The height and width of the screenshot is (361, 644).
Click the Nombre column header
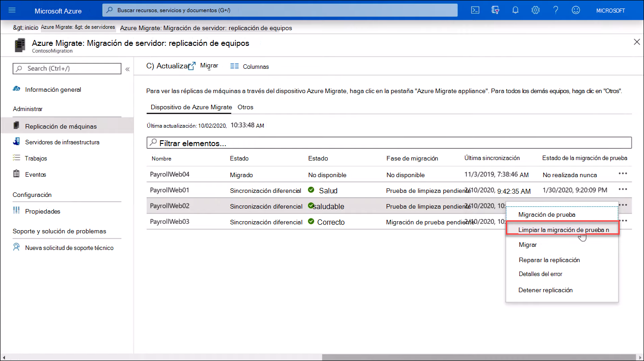coord(161,159)
